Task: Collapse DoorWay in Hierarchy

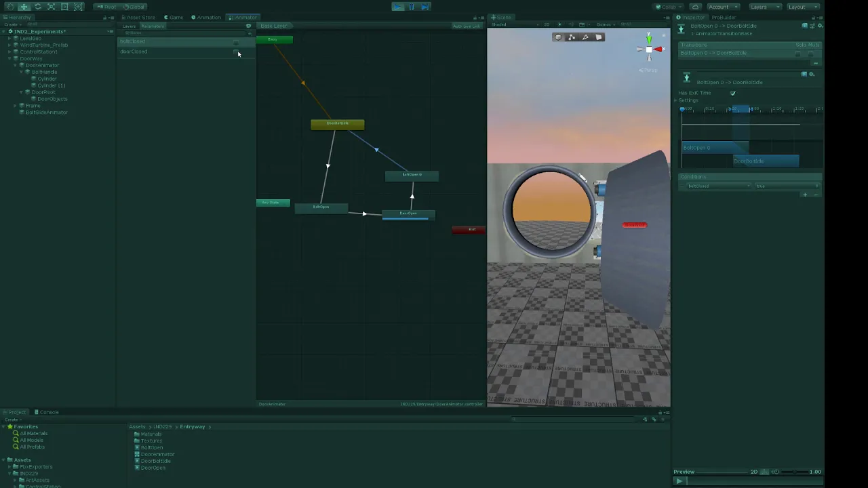Action: pos(9,58)
